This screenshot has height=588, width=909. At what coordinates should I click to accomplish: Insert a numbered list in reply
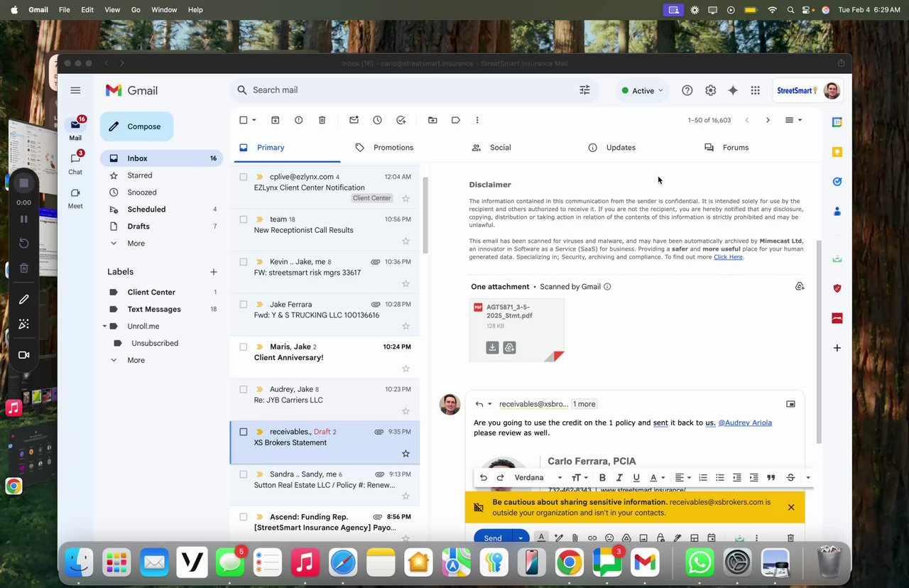click(x=703, y=478)
